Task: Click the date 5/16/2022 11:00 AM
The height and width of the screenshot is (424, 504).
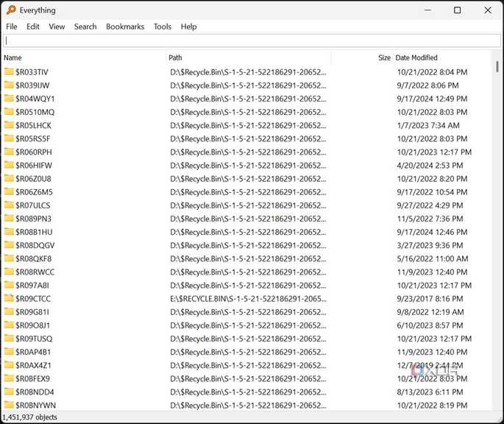Action: tap(433, 258)
